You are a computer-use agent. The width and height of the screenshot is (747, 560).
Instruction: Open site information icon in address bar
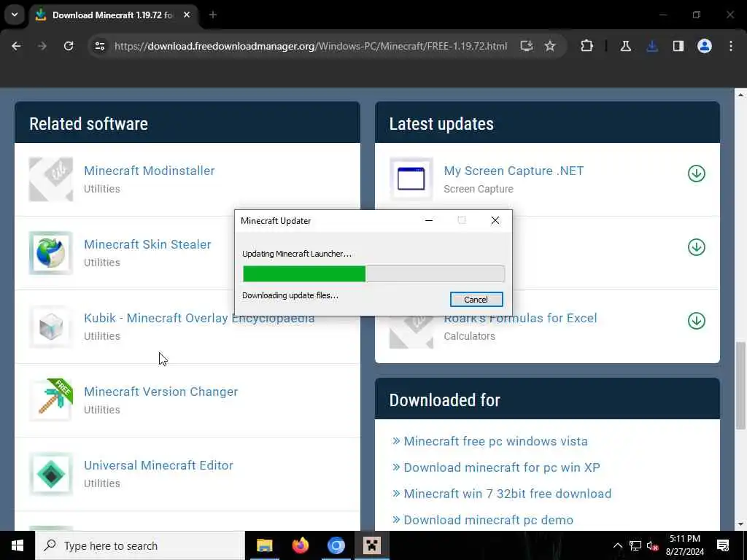[x=99, y=46]
